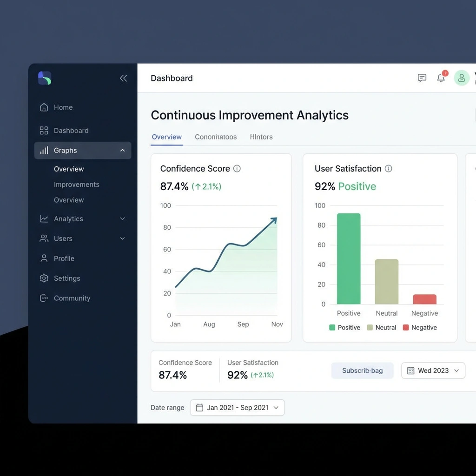
Task: Open the Wed 2023 date dropdown
Action: [433, 370]
